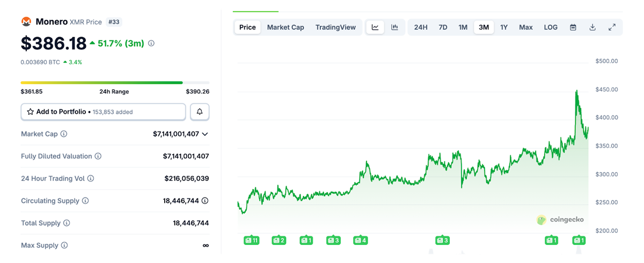The height and width of the screenshot is (263, 644).
Task: Expand chart to fullscreen
Action: pos(612,27)
